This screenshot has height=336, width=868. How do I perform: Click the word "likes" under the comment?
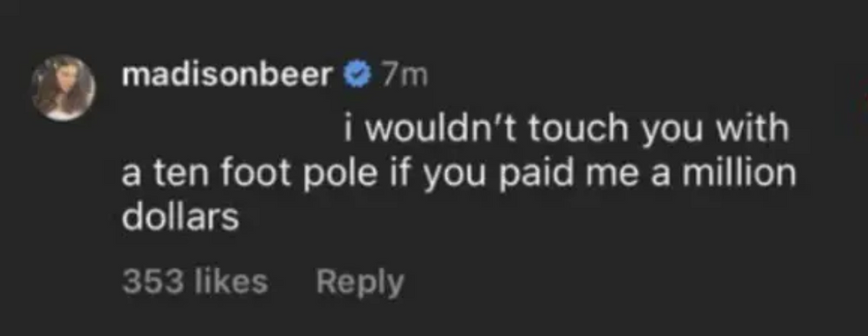[x=228, y=282]
